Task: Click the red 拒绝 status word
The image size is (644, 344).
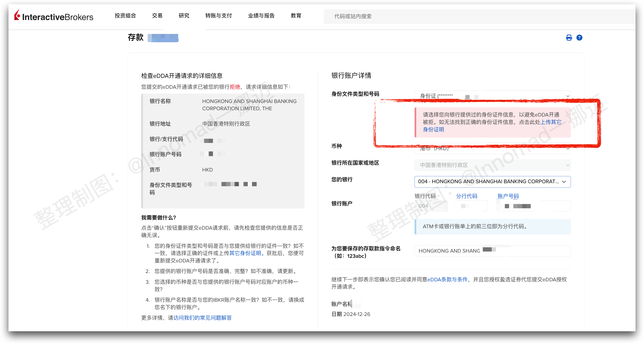Action: coord(235,87)
